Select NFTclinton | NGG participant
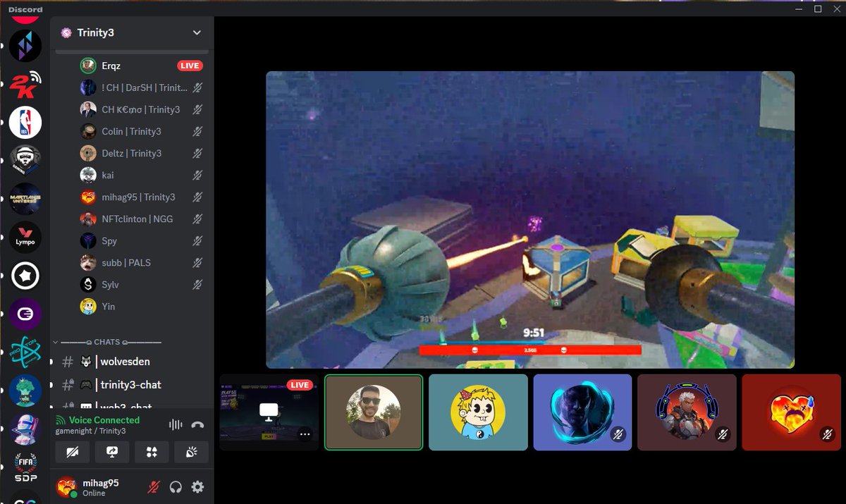The image size is (846, 504). click(x=142, y=219)
